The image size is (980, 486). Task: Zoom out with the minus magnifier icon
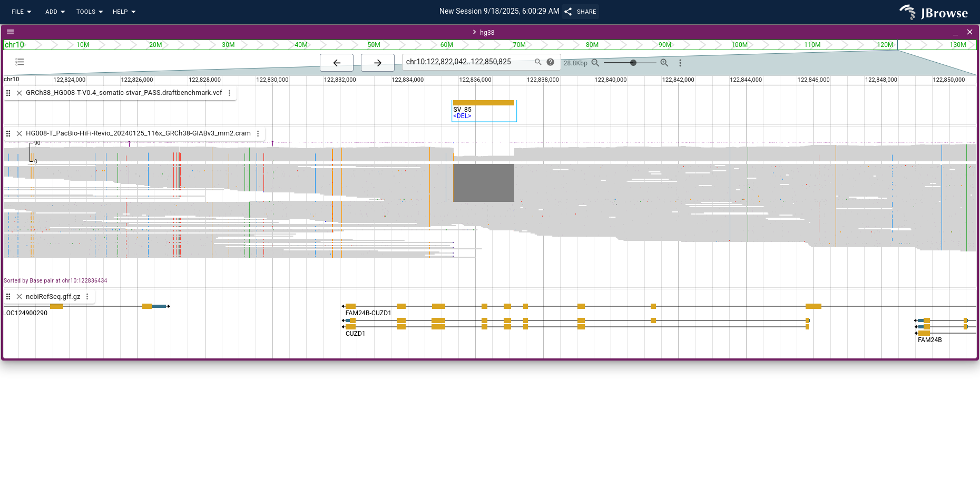point(595,63)
